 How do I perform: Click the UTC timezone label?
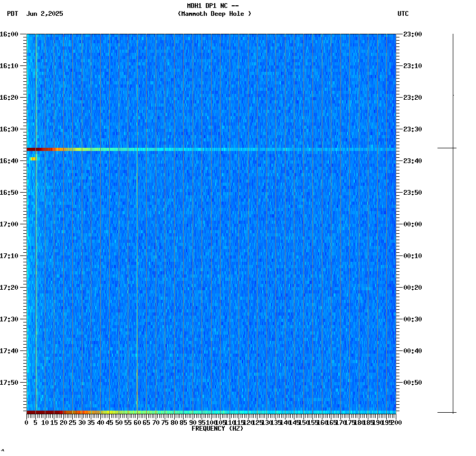click(404, 14)
